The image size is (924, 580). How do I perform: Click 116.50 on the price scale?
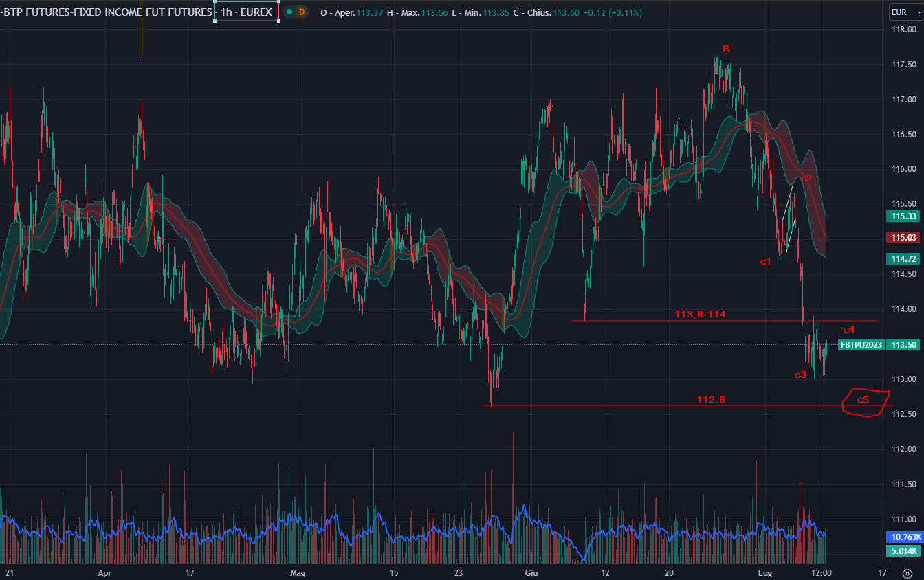[903, 135]
